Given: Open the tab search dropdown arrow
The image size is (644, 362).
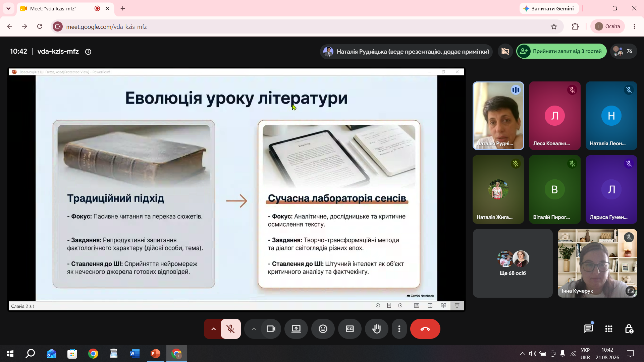Looking at the screenshot, I should pyautogui.click(x=8, y=8).
